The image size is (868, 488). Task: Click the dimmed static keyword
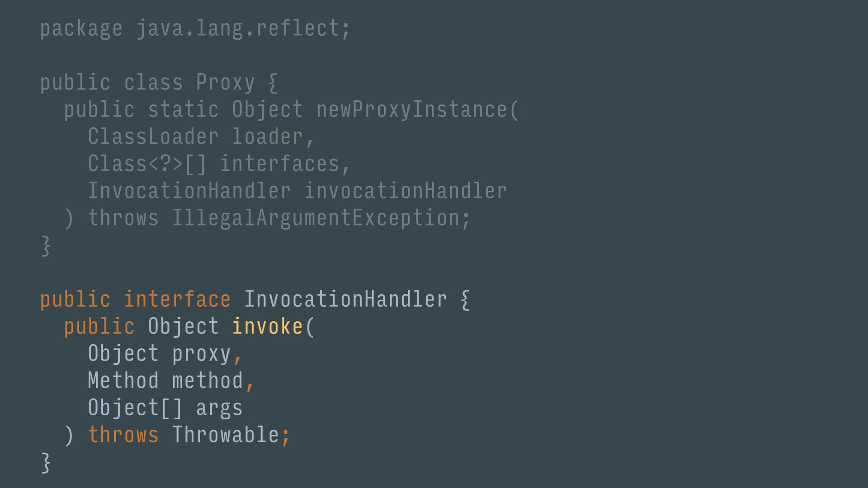[x=183, y=110]
